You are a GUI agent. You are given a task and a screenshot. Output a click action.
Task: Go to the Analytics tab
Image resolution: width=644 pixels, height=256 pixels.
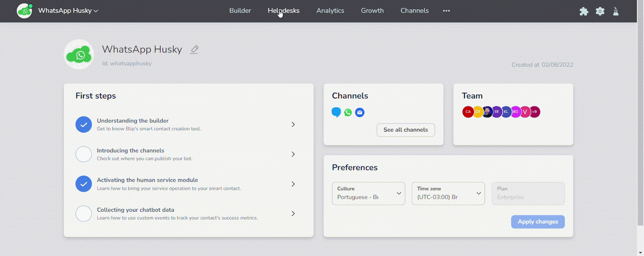[x=330, y=11]
